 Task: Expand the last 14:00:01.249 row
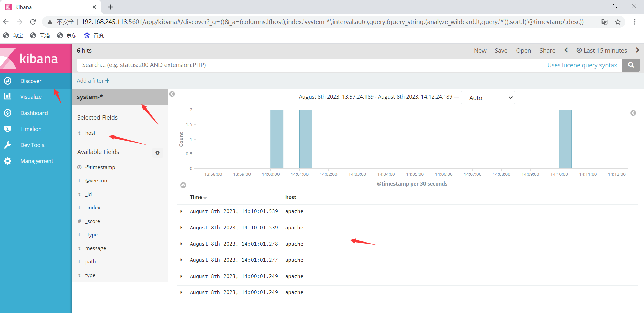tap(181, 292)
